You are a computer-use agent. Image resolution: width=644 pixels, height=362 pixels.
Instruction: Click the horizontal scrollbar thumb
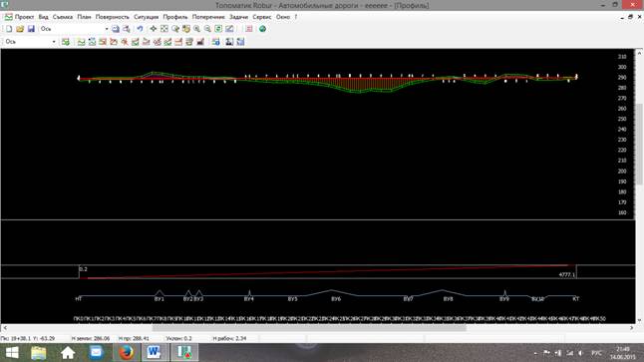tap(309, 328)
